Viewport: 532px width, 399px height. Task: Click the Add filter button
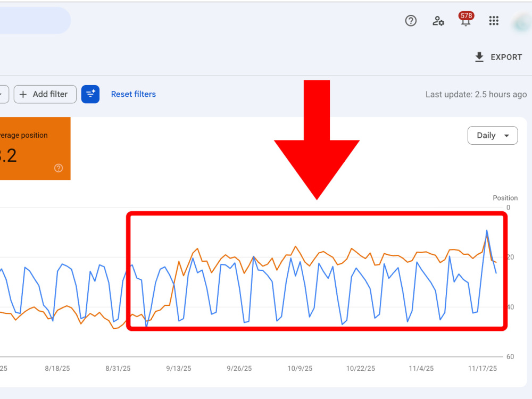point(45,94)
